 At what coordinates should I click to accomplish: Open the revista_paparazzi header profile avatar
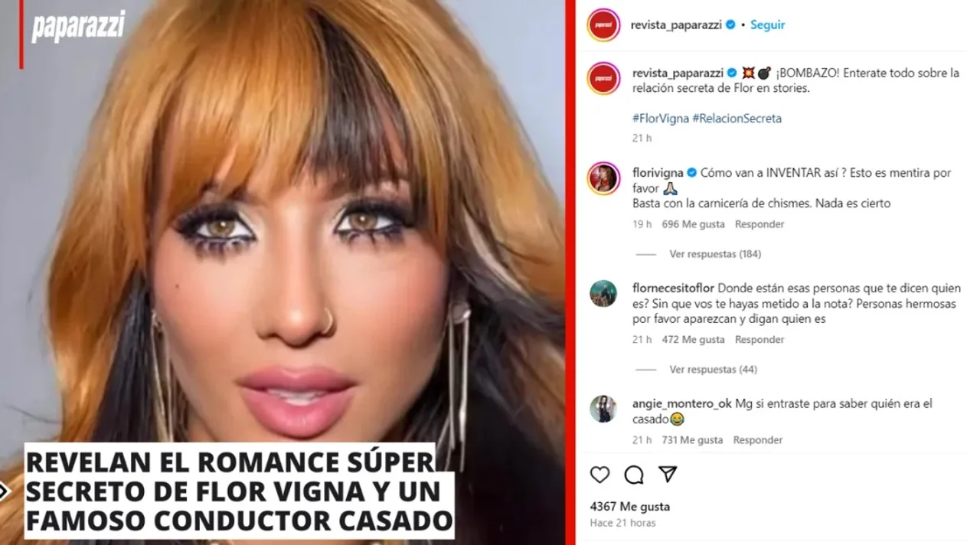603,24
